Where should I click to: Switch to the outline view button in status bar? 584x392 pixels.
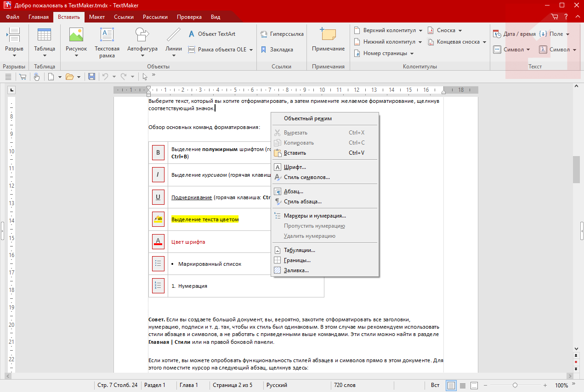pyautogui.click(x=463, y=385)
